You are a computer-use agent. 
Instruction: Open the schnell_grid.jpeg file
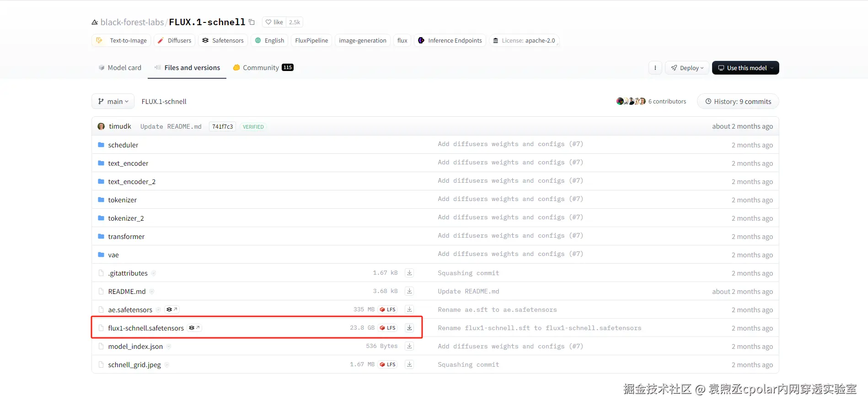coord(134,365)
